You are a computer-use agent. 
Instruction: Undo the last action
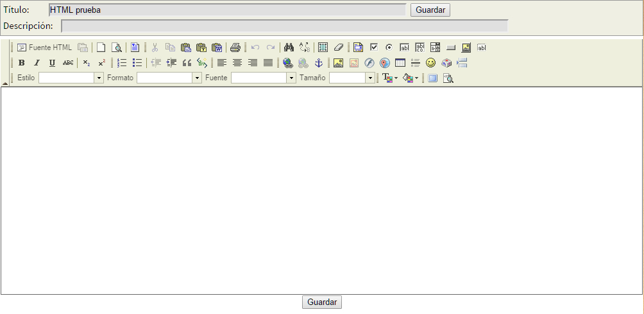pos(255,48)
